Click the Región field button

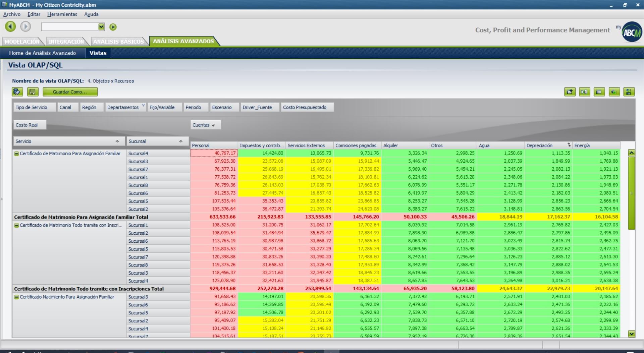pos(92,107)
